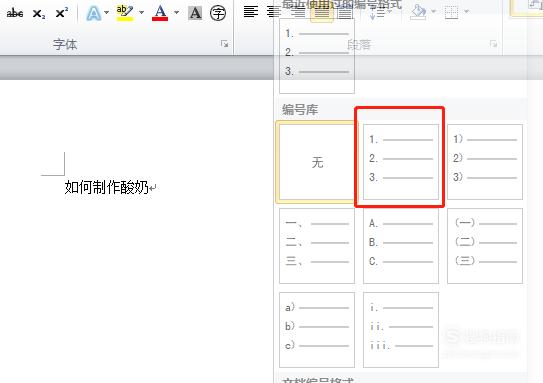Open text effects with the glowing A icon
Image resolution: width=543 pixels, height=383 pixels.
click(x=94, y=13)
